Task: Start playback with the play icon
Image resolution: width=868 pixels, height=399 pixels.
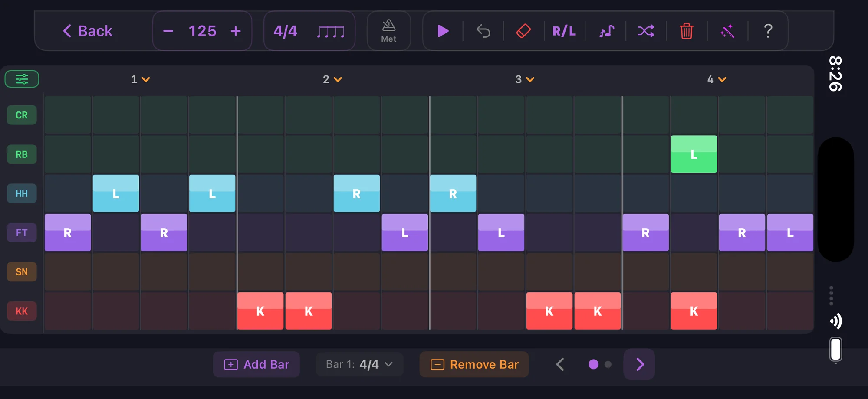Action: click(x=443, y=31)
